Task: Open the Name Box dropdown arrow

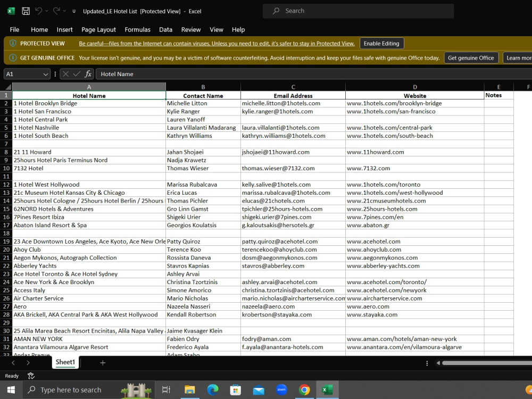Action: (45, 74)
